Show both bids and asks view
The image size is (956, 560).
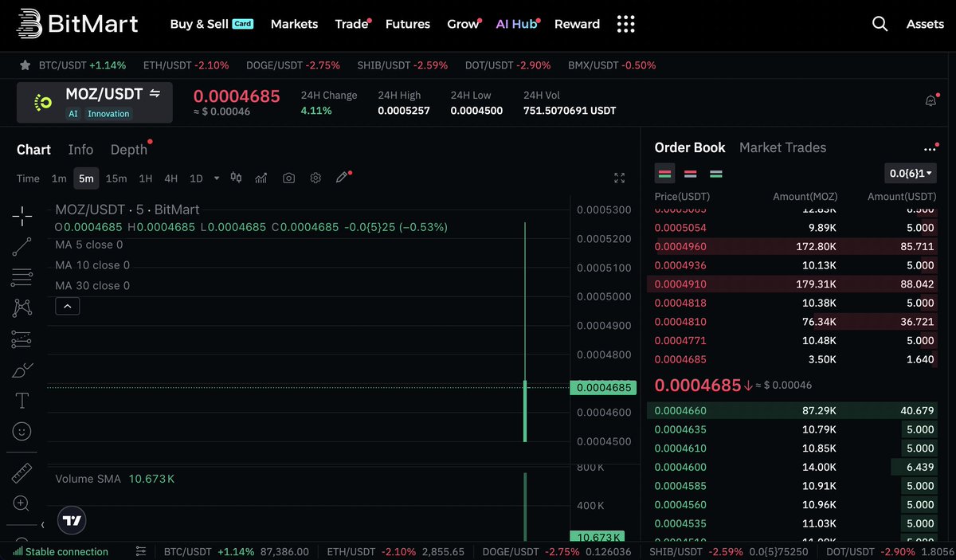click(664, 174)
